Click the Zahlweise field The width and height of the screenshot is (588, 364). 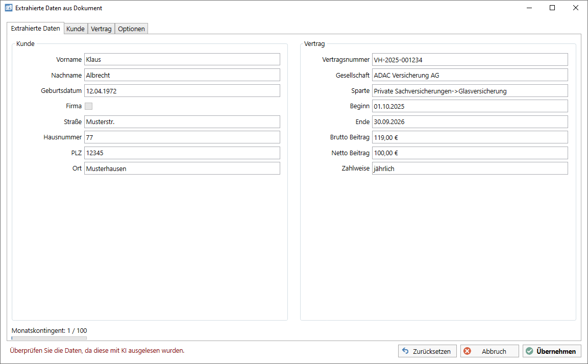470,168
